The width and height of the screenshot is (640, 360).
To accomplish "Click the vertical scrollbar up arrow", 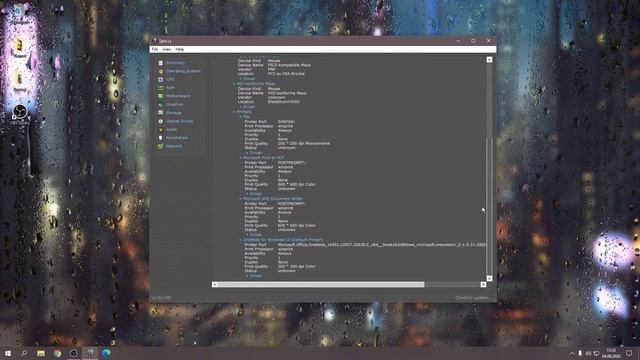I will pyautogui.click(x=489, y=60).
